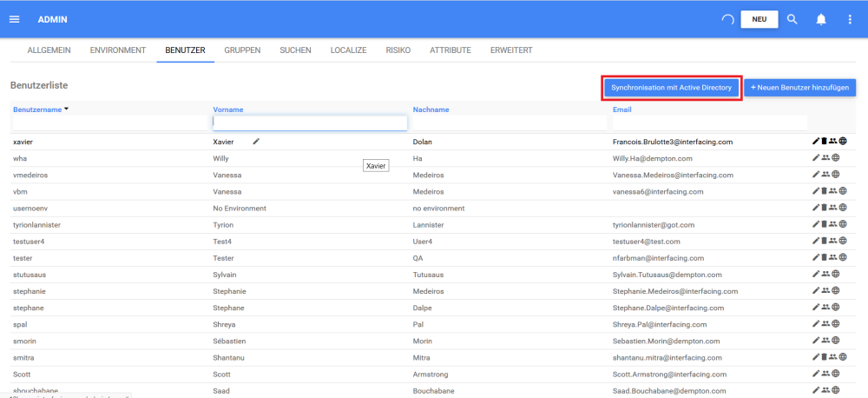Screen dimensions: 868x398
Task: Click the search magnifier icon in header
Action: (792, 19)
